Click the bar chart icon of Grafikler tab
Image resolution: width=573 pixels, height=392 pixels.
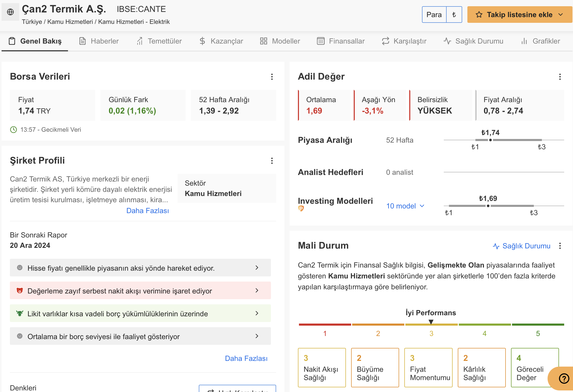tap(524, 41)
